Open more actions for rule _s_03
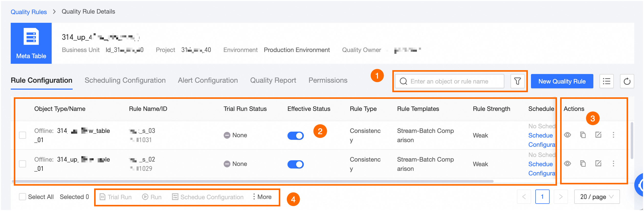Image resolution: width=644 pixels, height=211 pixels. [613, 135]
